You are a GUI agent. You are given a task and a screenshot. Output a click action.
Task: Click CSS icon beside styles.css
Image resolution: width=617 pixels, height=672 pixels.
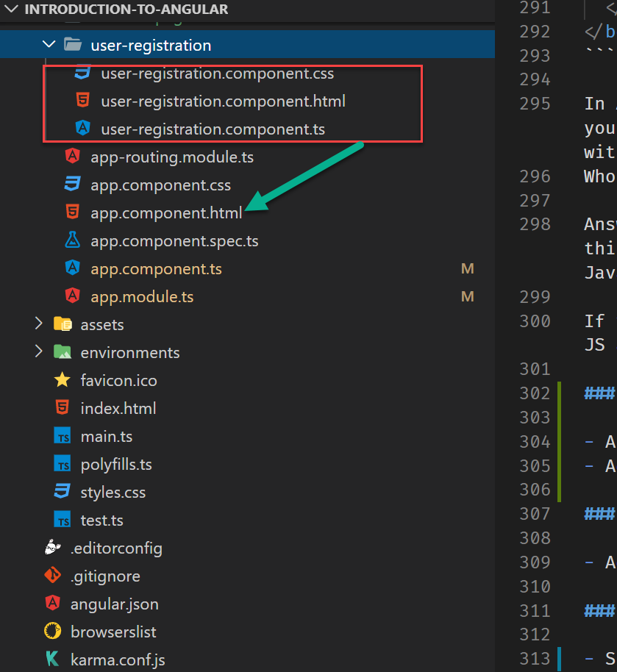click(63, 492)
